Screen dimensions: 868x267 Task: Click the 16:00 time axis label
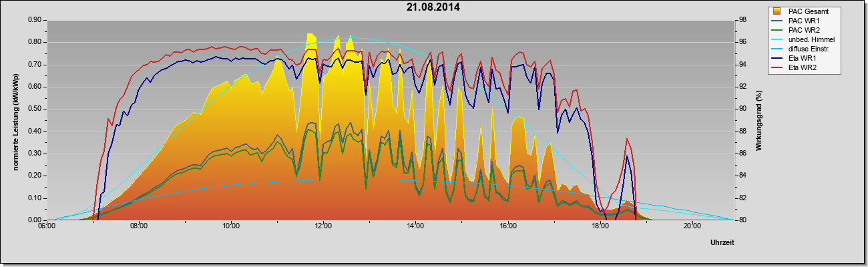(507, 226)
